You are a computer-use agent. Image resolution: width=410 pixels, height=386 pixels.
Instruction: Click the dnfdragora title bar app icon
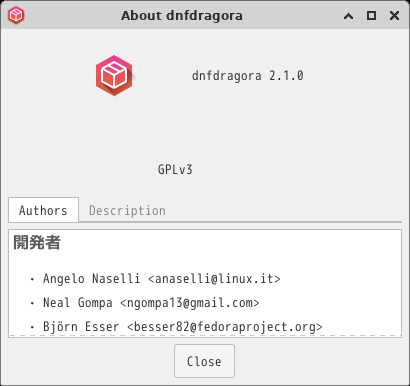[x=16, y=15]
